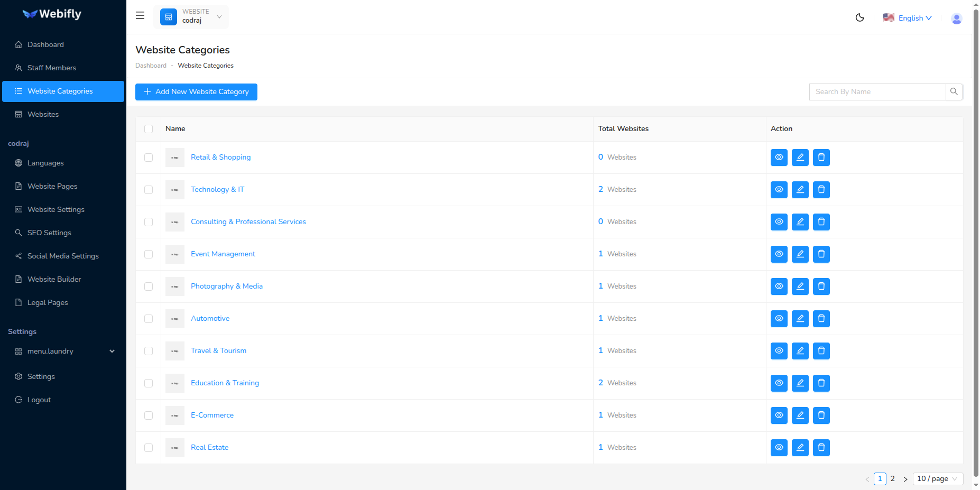Select the dark mode moon icon
The height and width of the screenshot is (490, 980).
[859, 17]
